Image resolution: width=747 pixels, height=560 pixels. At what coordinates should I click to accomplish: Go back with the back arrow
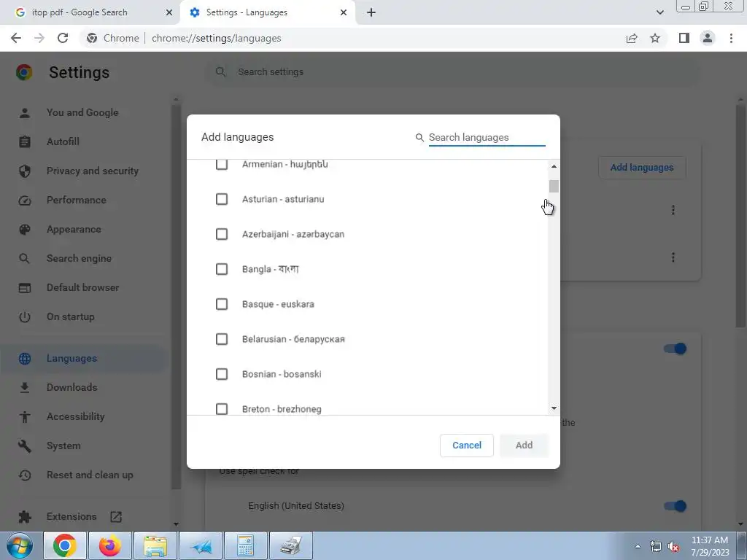(16, 38)
